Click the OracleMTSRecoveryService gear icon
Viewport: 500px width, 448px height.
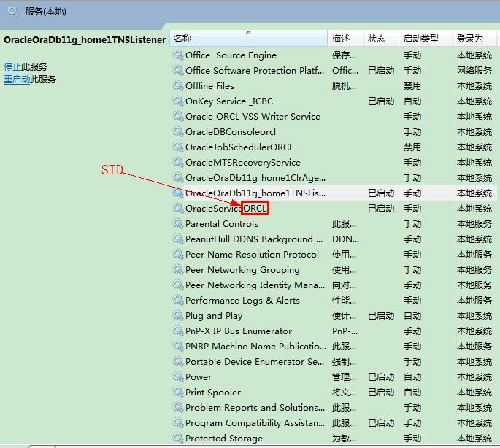tap(177, 162)
